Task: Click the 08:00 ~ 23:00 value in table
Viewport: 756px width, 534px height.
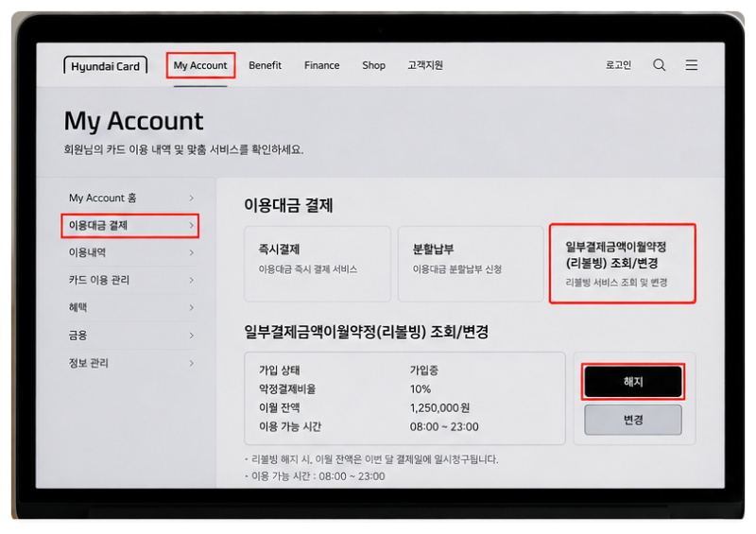Action: pyautogui.click(x=444, y=426)
